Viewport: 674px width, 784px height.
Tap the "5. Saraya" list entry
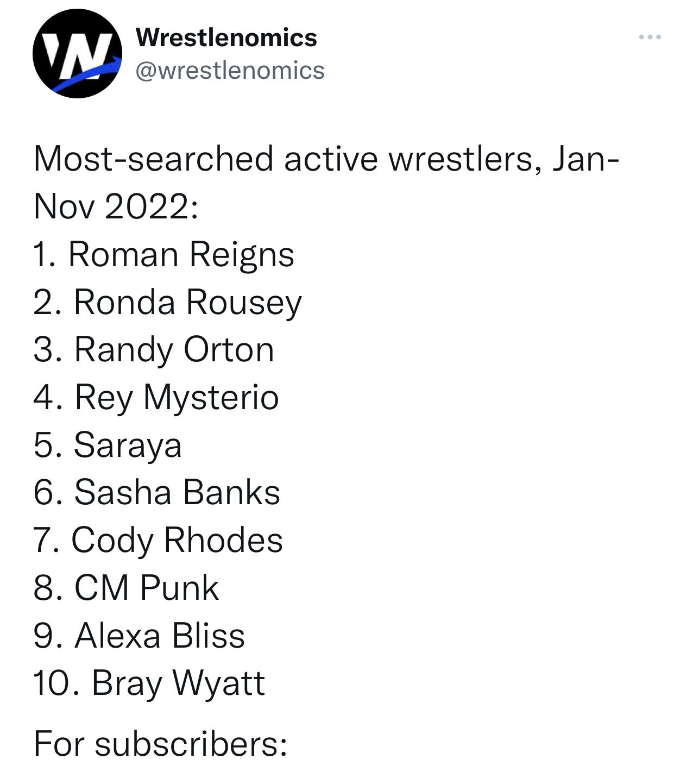tap(108, 445)
